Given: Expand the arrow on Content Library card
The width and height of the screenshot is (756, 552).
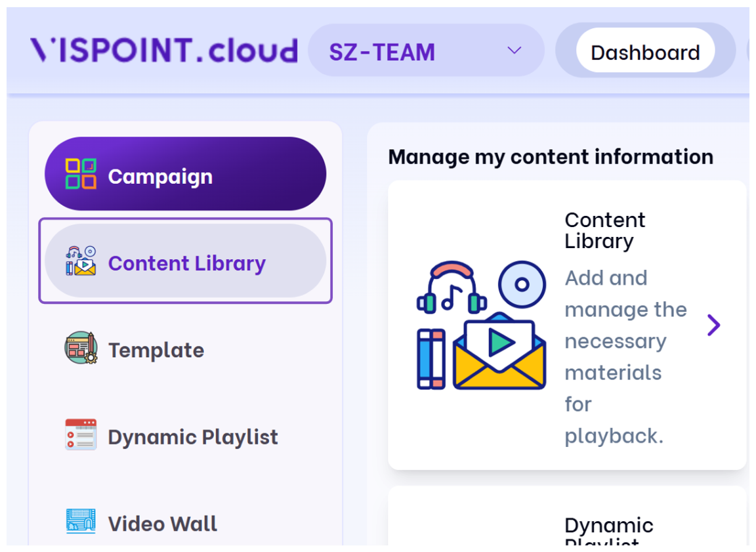Looking at the screenshot, I should 713,325.
